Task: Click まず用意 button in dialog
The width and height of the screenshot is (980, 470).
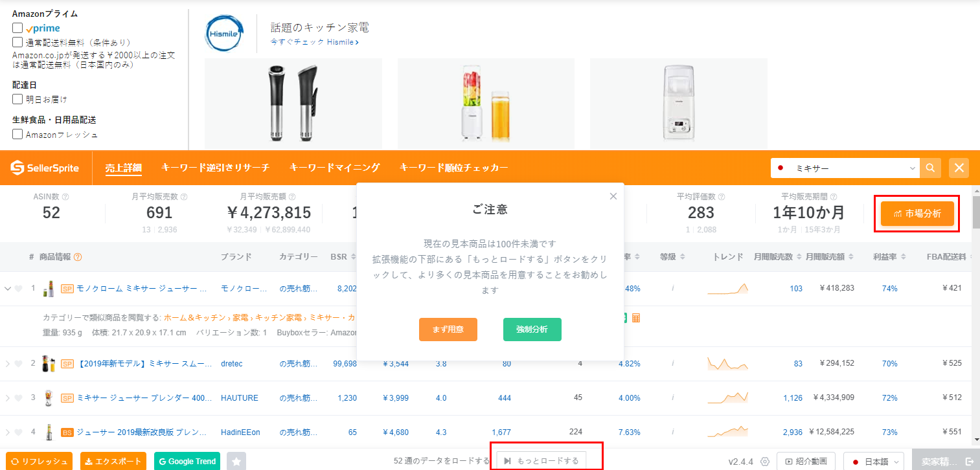Action: (448, 330)
